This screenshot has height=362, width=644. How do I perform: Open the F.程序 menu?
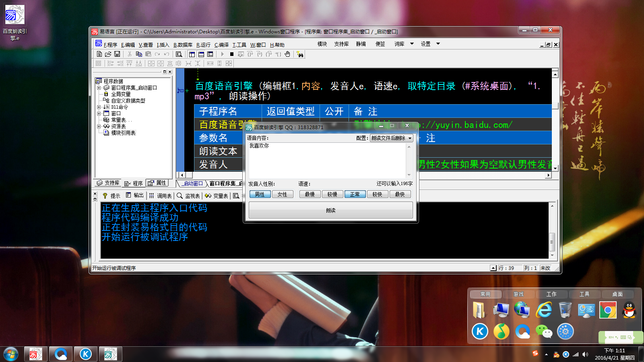[x=110, y=45]
